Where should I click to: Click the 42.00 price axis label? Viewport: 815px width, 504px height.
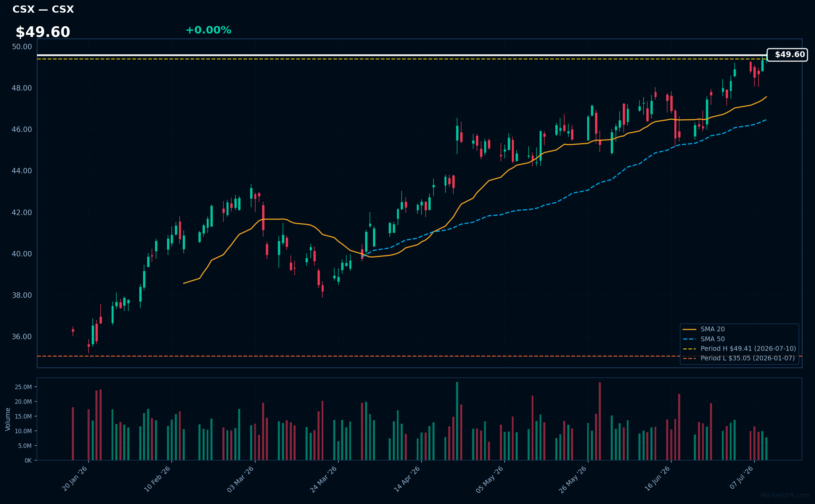(22, 213)
